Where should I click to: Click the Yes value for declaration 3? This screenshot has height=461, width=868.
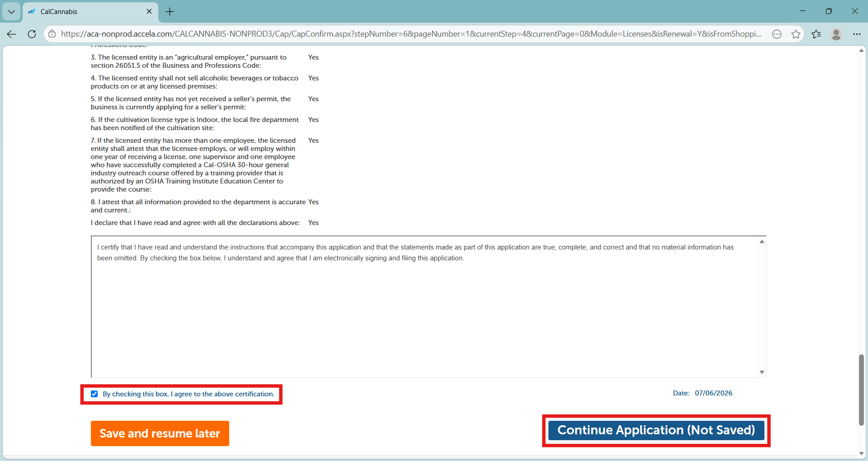(x=313, y=57)
